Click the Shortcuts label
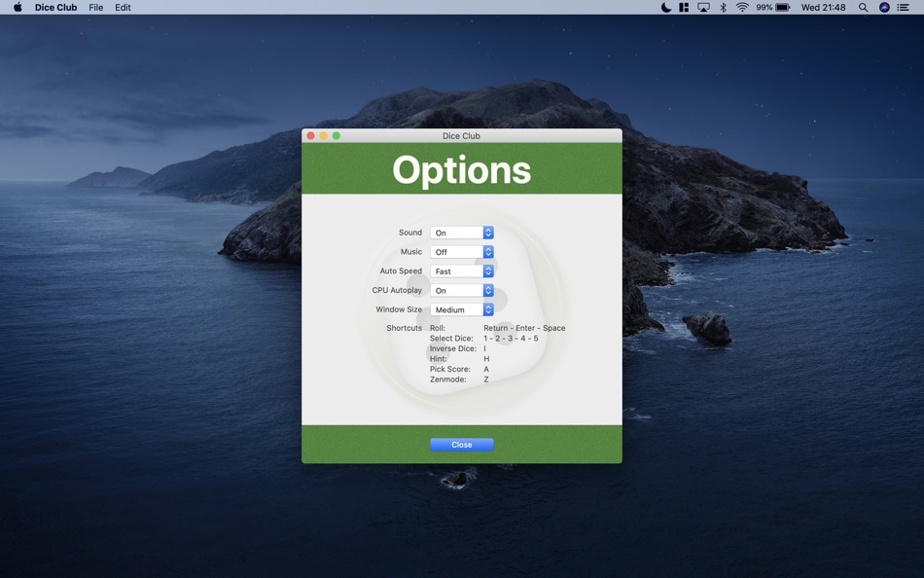924x578 pixels. pyautogui.click(x=405, y=328)
